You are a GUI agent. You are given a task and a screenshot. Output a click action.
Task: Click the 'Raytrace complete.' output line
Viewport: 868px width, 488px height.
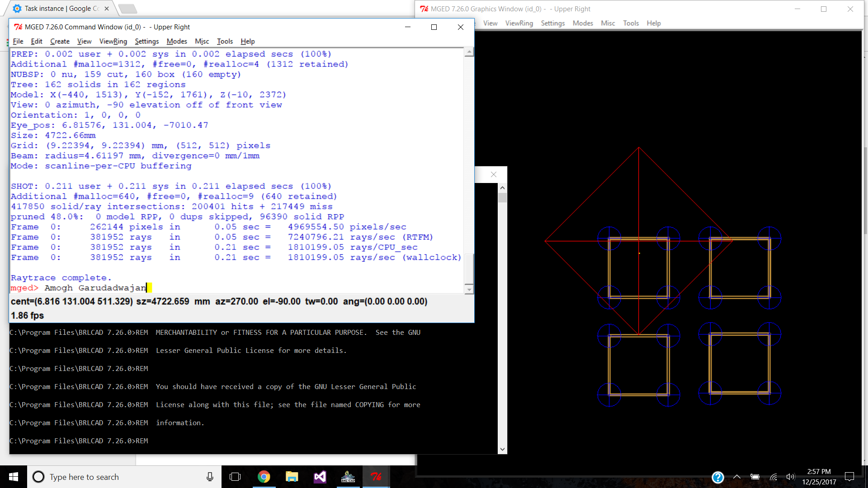[61, 278]
